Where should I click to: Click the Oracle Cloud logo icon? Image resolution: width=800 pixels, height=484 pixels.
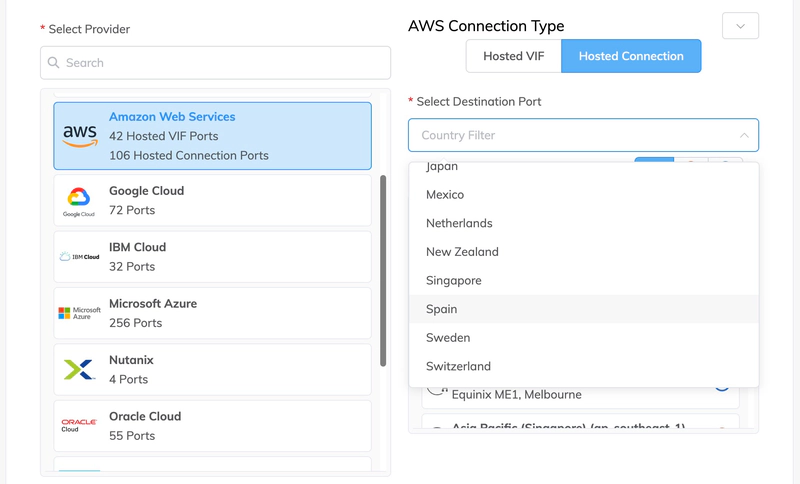click(x=79, y=426)
